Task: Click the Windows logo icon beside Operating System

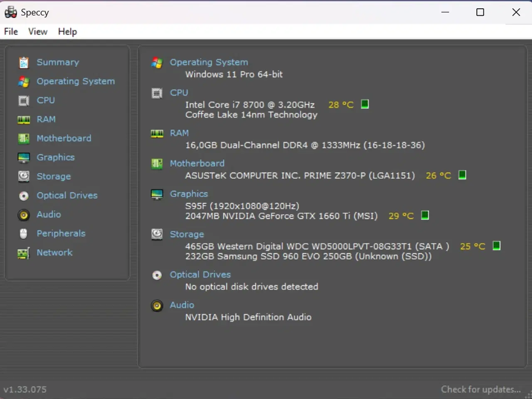Action: click(157, 63)
